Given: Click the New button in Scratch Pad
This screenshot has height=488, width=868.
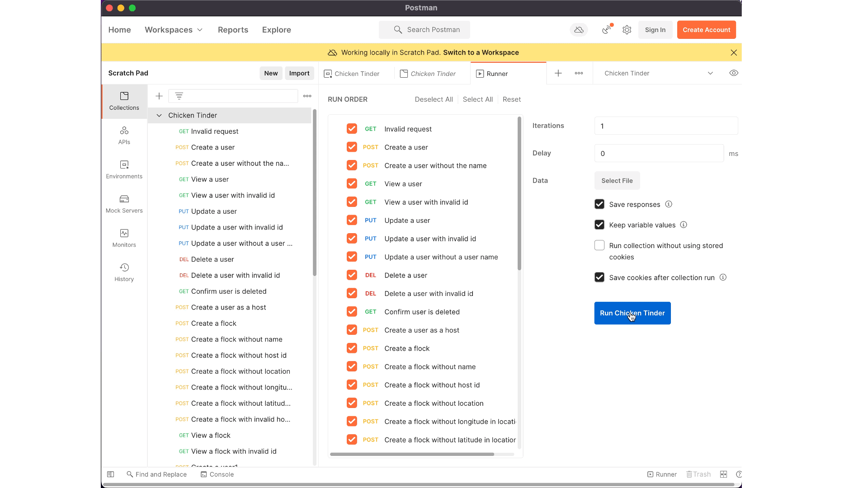Looking at the screenshot, I should click(271, 73).
